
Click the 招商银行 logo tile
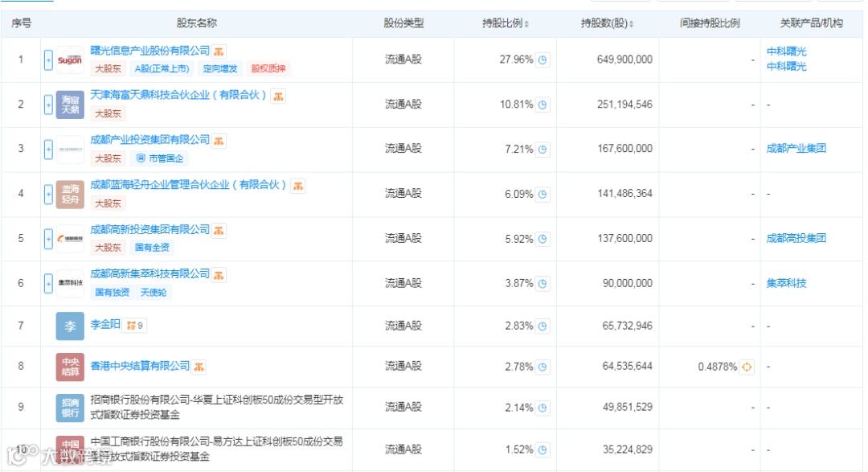(x=70, y=408)
